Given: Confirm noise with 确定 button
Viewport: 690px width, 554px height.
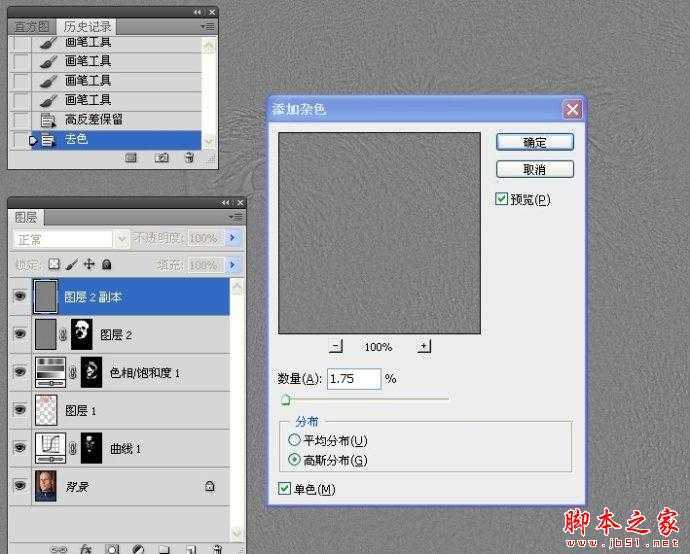Looking at the screenshot, I should 535,142.
